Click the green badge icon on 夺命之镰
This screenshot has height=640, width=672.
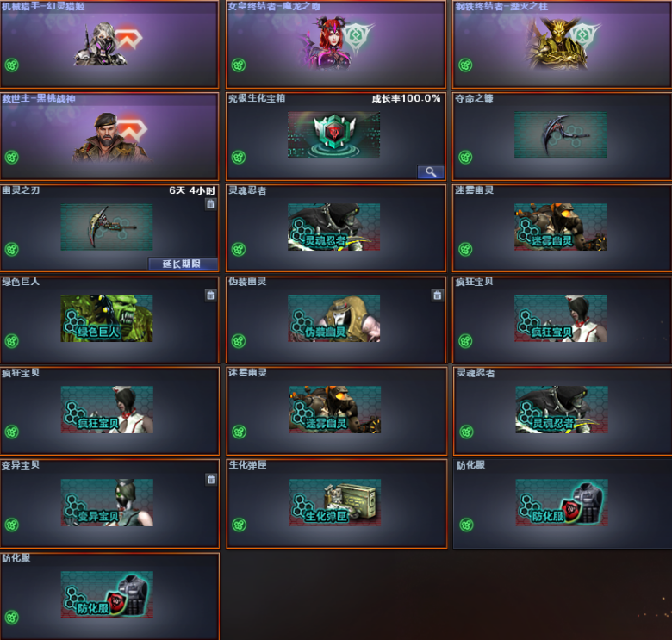tap(465, 158)
